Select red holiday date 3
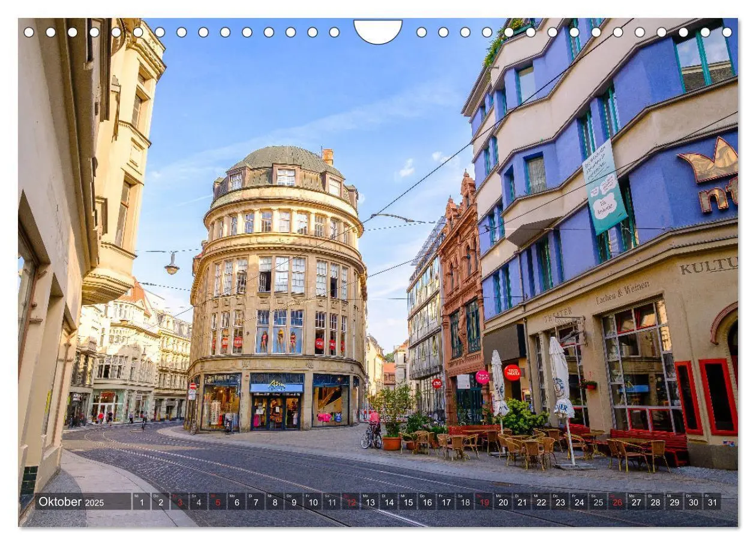The width and height of the screenshot is (756, 545). tap(179, 502)
